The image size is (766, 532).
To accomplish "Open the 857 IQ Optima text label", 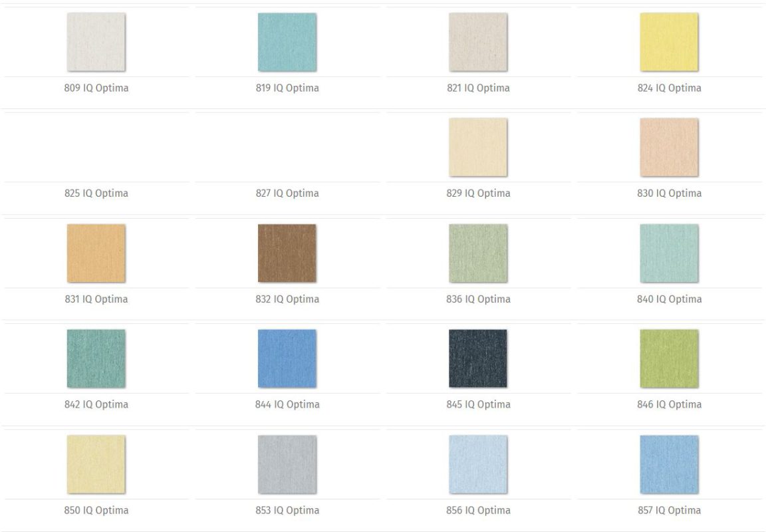I will pos(669,511).
